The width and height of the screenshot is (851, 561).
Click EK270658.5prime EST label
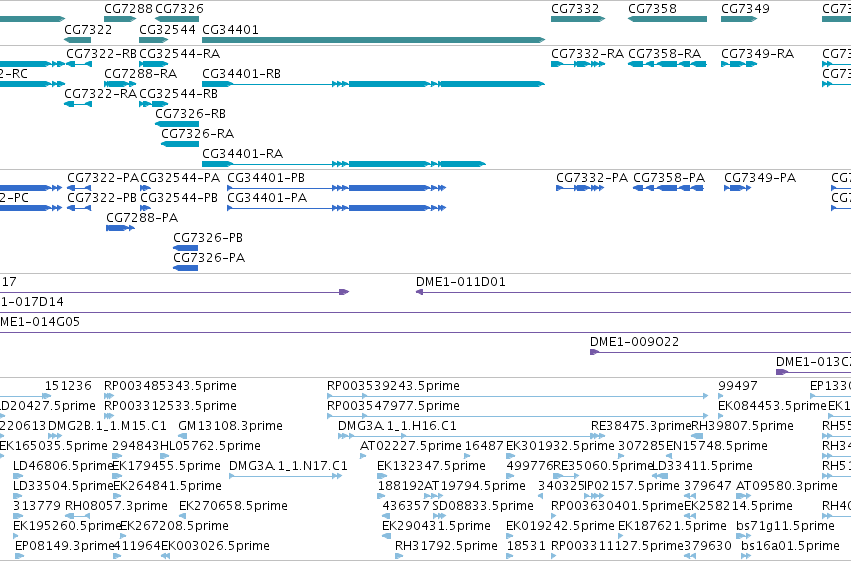pos(233,506)
